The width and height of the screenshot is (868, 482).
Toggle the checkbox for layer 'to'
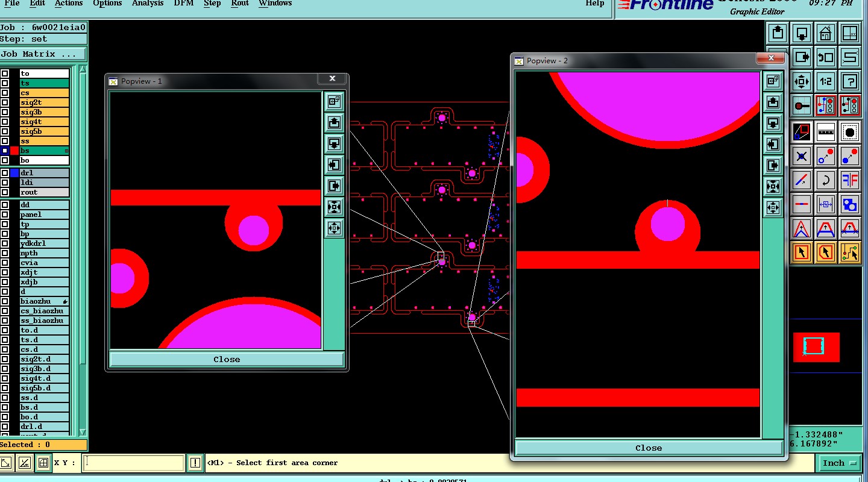[5, 74]
